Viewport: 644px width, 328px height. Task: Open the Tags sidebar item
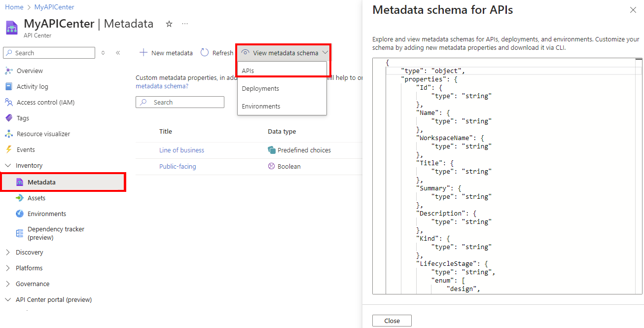tap(23, 118)
